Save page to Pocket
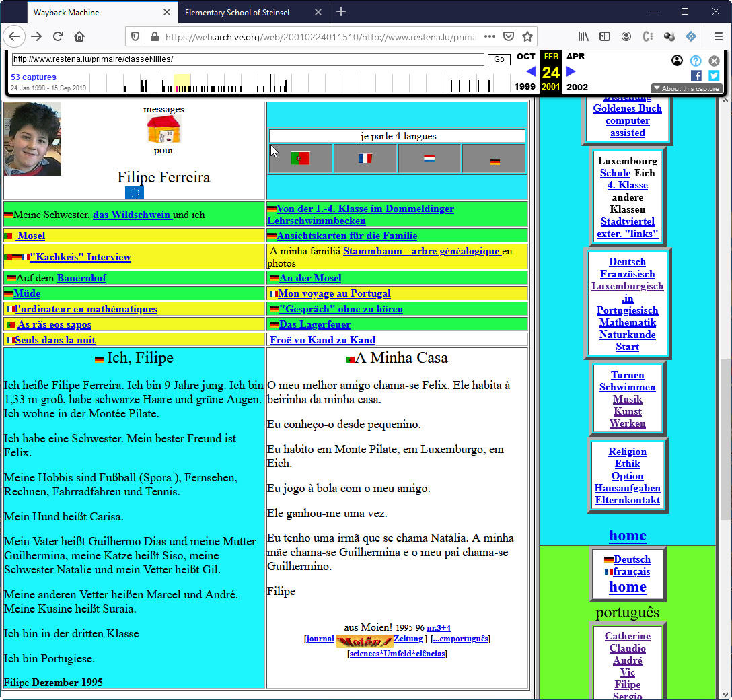The height and width of the screenshot is (700, 732). pyautogui.click(x=509, y=36)
